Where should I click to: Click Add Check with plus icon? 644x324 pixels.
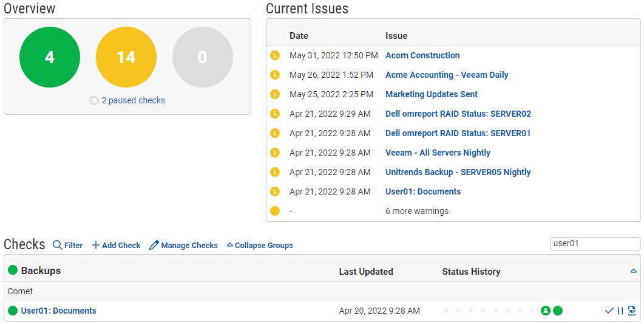(x=116, y=246)
